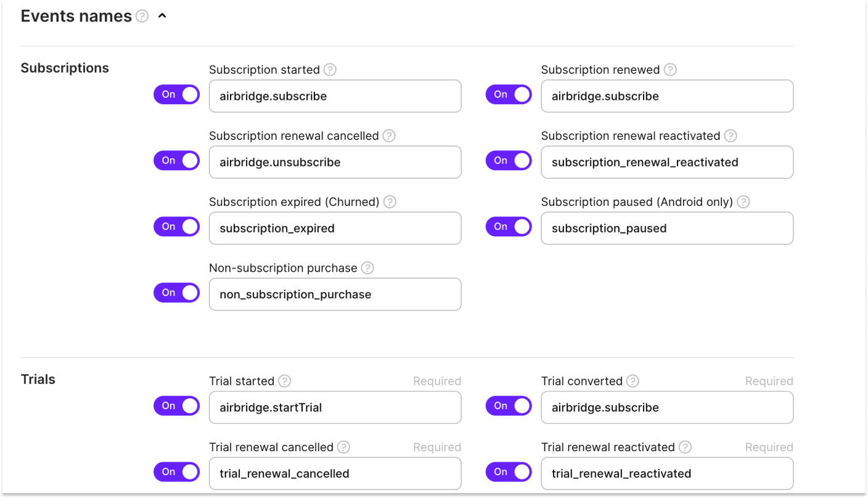This screenshot has height=498, width=868.
Task: Open help for Subscription paused (Android only)
Action: point(743,202)
